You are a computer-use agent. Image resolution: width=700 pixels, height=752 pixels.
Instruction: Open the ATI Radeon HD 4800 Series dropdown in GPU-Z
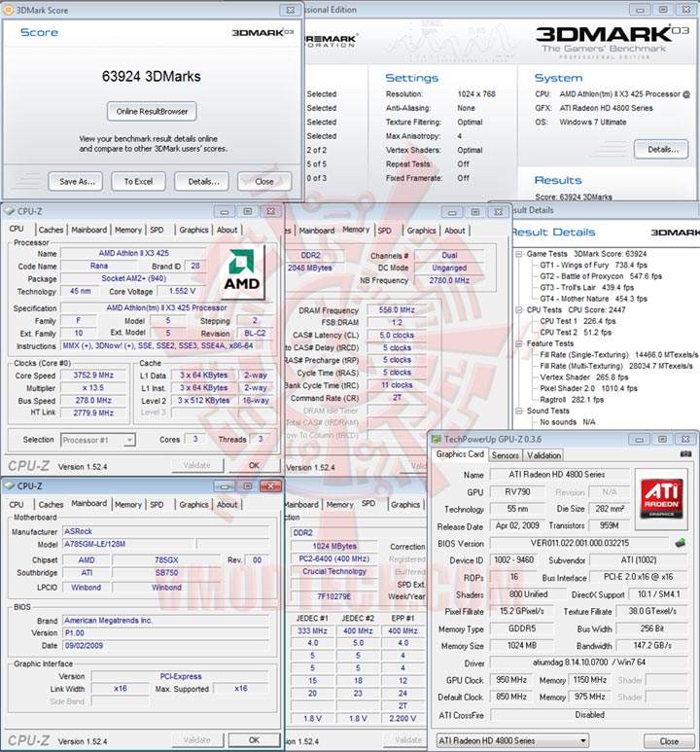pyautogui.click(x=582, y=740)
